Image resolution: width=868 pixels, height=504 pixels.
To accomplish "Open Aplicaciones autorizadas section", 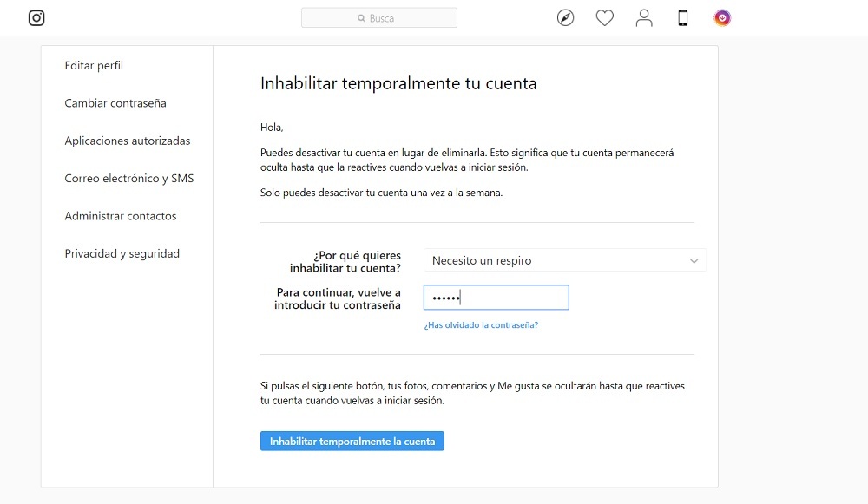I will tap(128, 141).
